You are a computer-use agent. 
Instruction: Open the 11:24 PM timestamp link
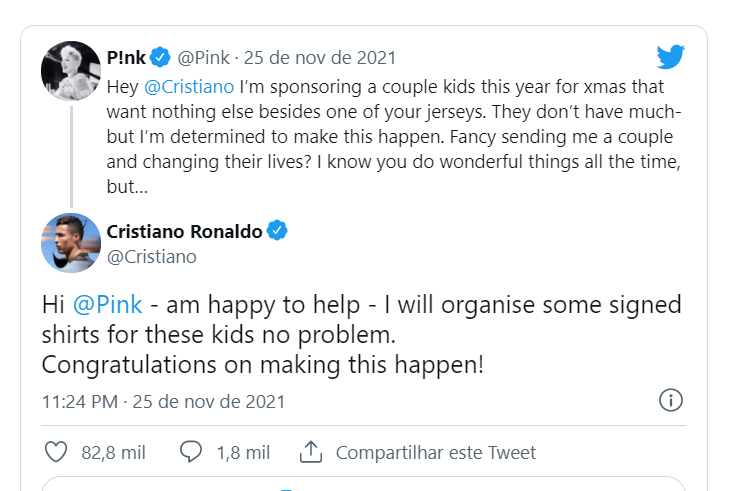click(79, 402)
